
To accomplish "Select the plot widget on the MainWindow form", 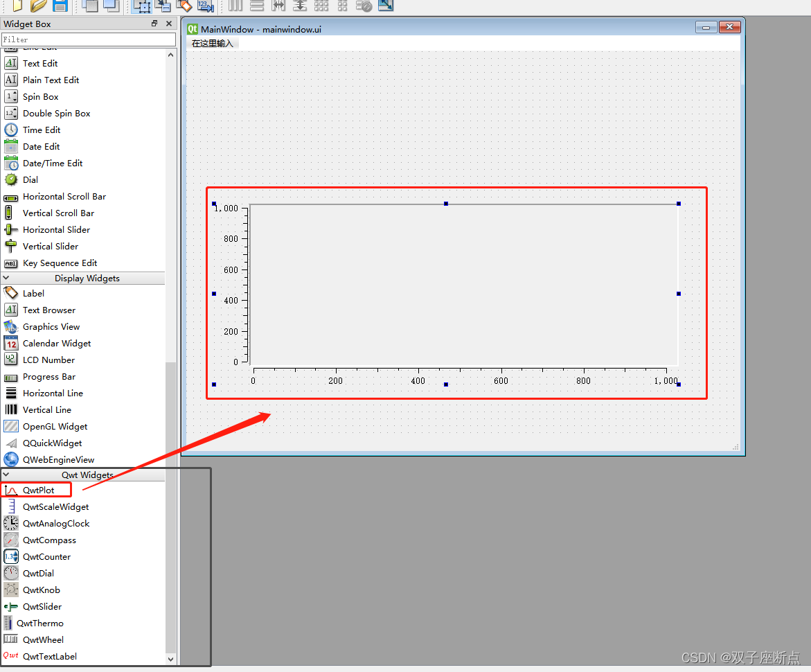I will pyautogui.click(x=446, y=294).
